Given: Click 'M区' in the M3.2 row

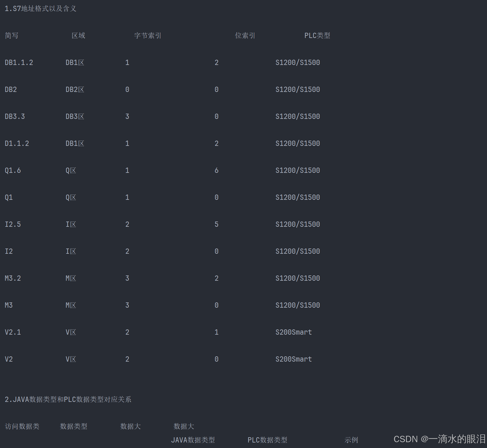Looking at the screenshot, I should click(x=71, y=278).
